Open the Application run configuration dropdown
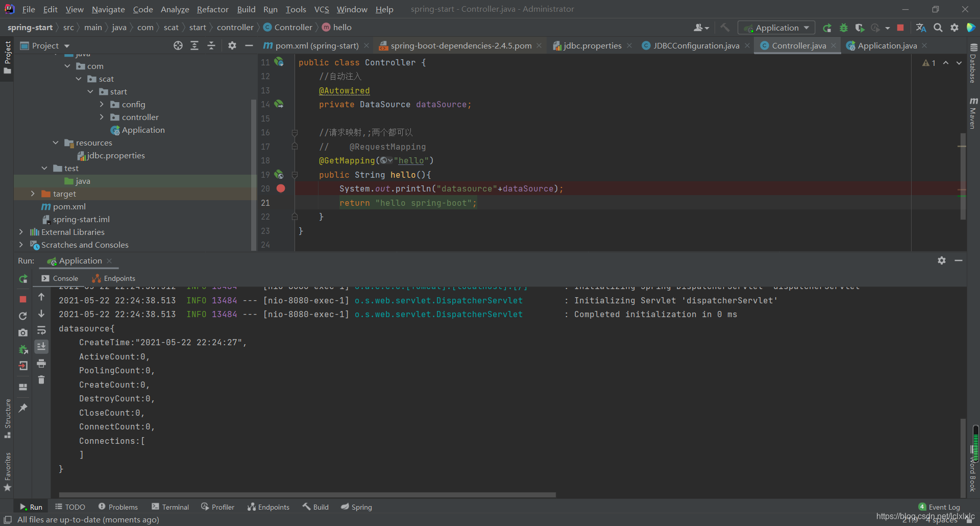The image size is (980, 526). [777, 28]
